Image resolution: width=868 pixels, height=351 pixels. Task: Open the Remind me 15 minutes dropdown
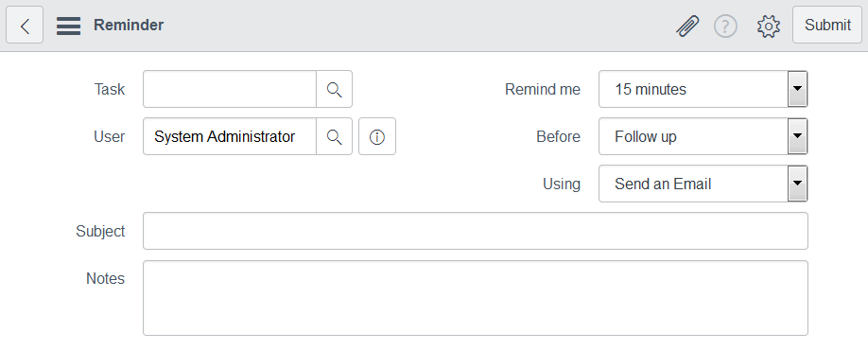tap(703, 89)
